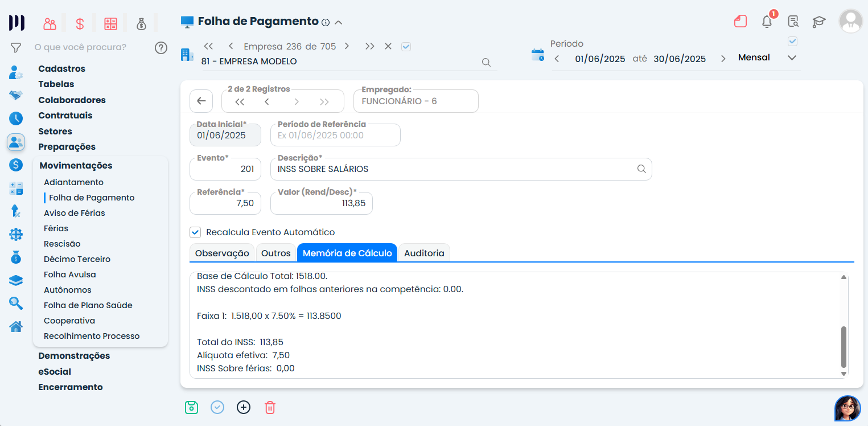
Task: Click the graduation cap training icon
Action: pos(818,22)
